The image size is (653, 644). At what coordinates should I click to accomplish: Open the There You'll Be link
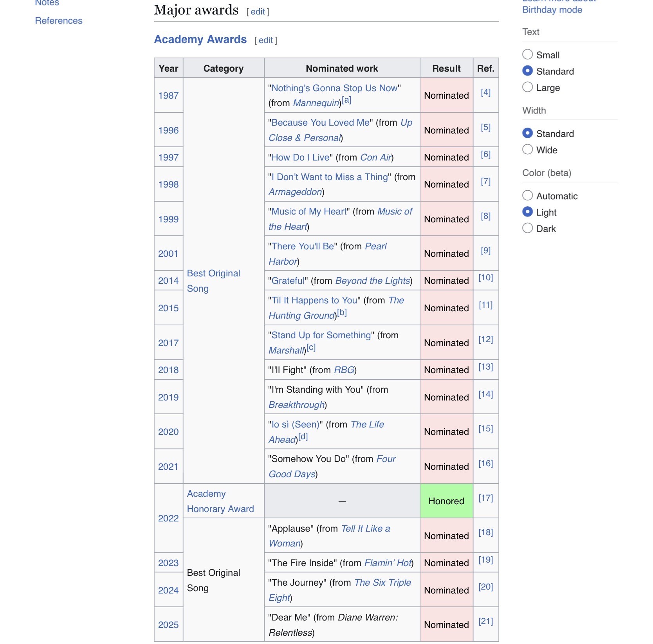(303, 246)
